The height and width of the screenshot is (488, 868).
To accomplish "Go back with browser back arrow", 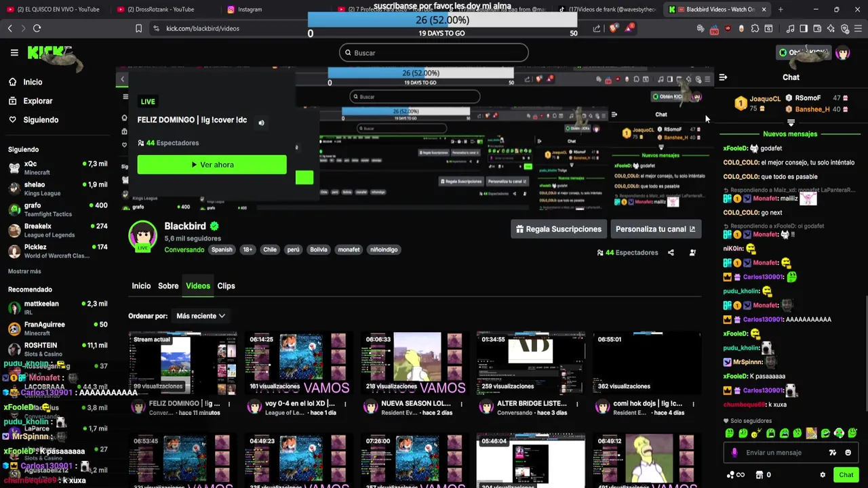I will [x=9, y=28].
